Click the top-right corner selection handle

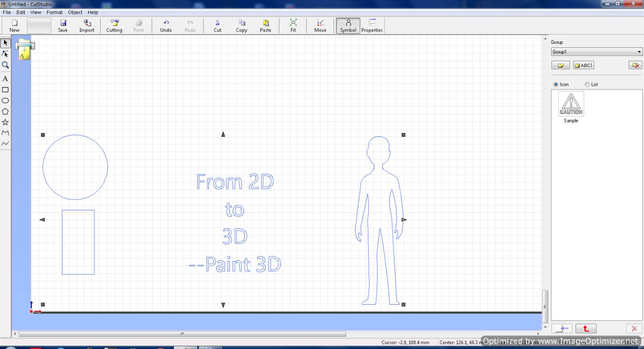[403, 135]
